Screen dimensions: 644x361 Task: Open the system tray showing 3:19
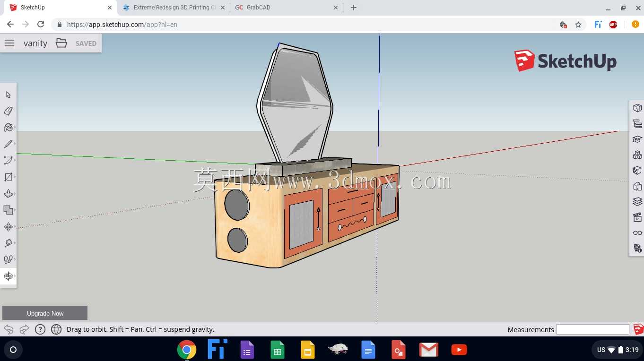pyautogui.click(x=618, y=350)
